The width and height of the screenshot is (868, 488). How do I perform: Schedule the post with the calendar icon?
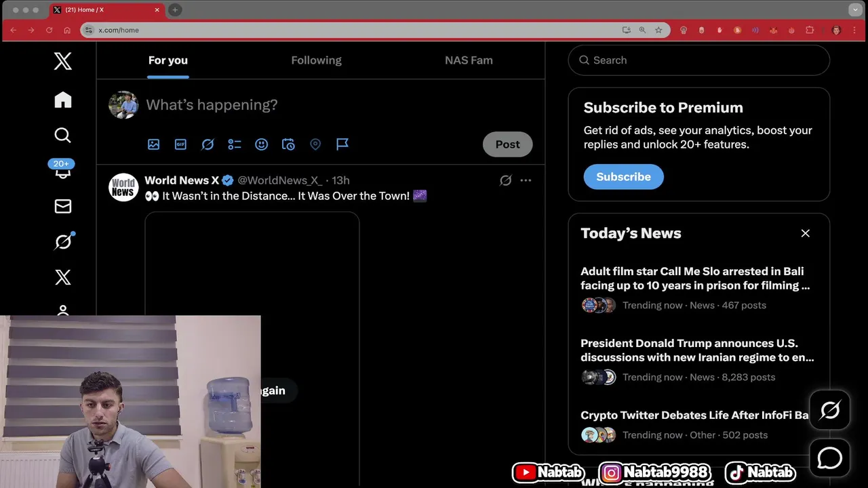pos(288,144)
